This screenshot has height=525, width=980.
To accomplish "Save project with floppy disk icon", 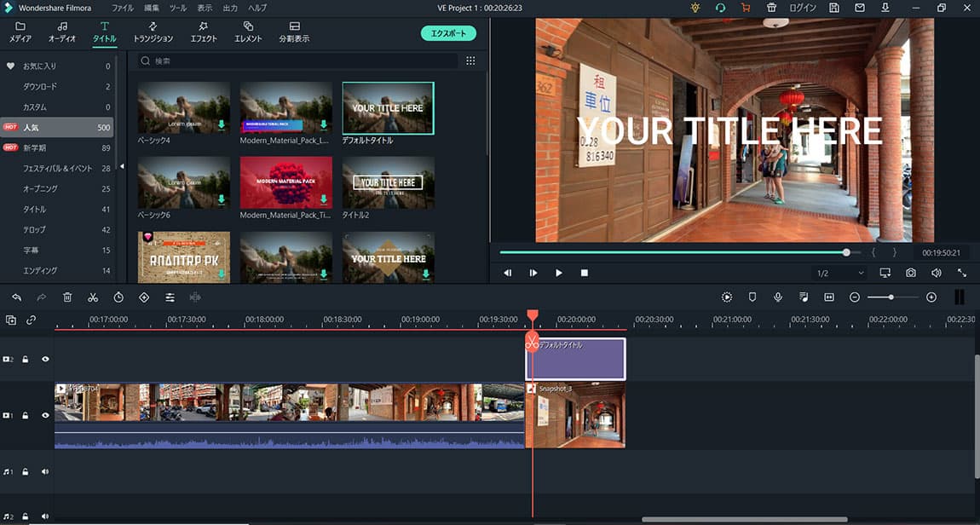I will point(834,9).
